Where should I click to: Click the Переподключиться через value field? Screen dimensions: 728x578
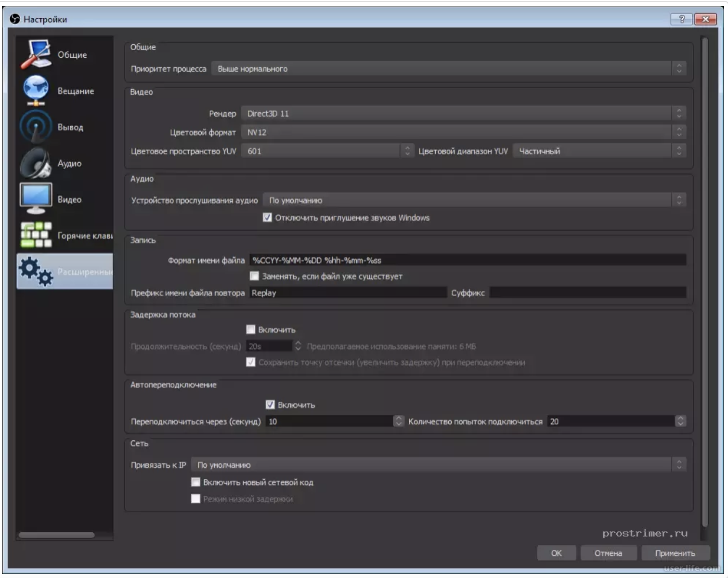tap(330, 421)
